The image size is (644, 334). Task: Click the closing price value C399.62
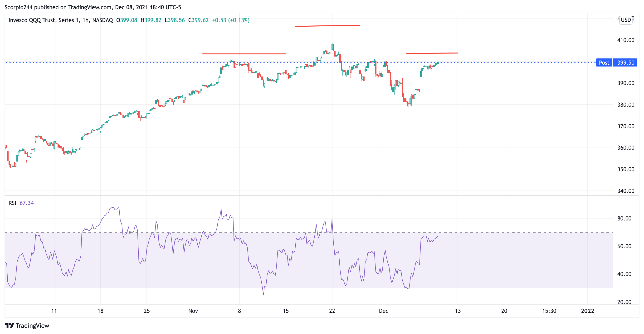[x=199, y=20]
